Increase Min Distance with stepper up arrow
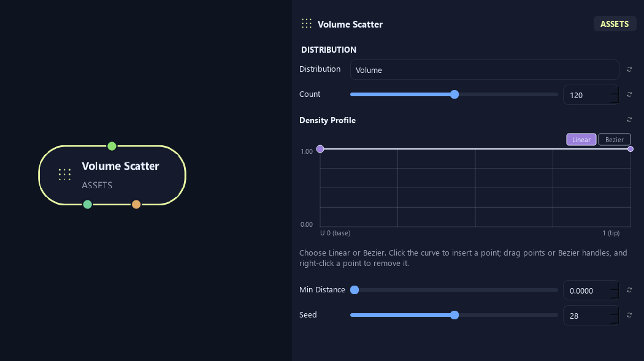This screenshot has height=361, width=644. pyautogui.click(x=615, y=286)
